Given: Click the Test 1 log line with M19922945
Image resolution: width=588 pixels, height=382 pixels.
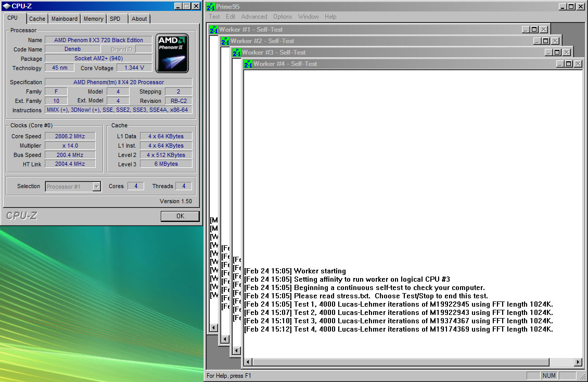Looking at the screenshot, I should pos(399,304).
